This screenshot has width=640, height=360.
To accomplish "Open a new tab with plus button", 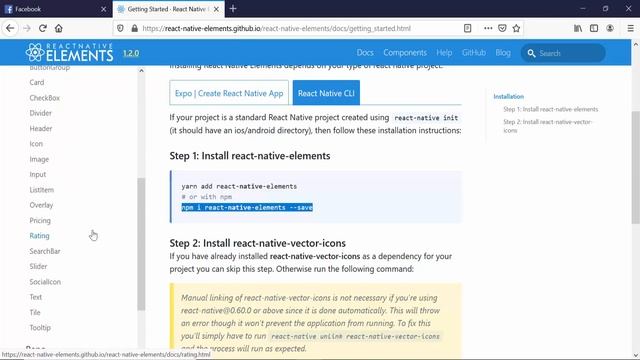I will 233,9.
